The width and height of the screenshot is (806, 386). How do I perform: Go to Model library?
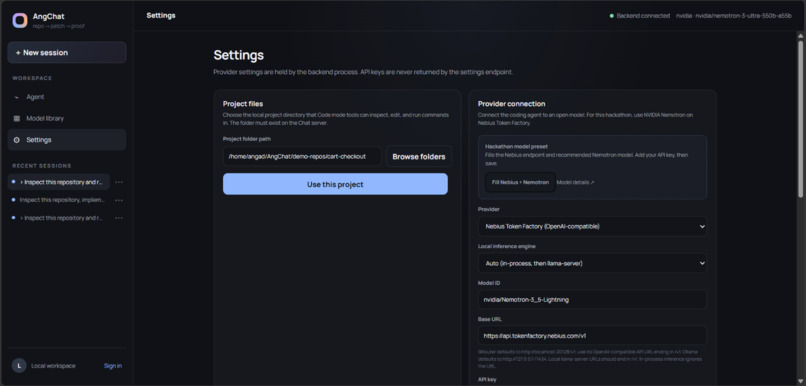(67, 118)
